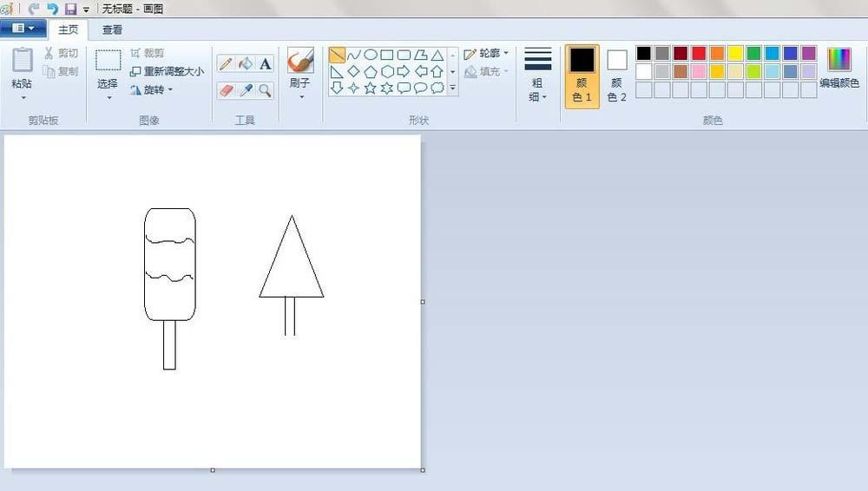868x491 pixels.
Task: Switch to the 查看 tab
Action: 112,29
